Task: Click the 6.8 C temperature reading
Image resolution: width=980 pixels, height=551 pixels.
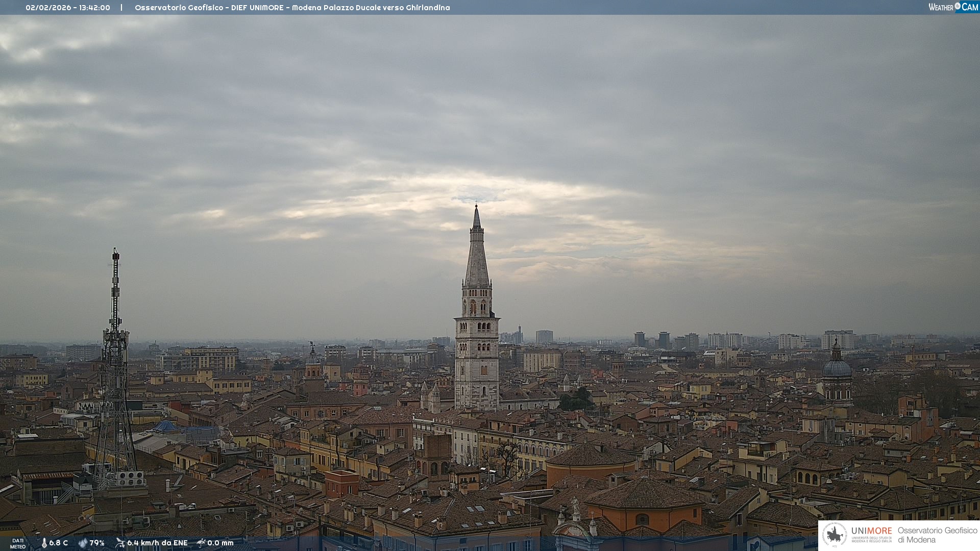Action: coord(59,543)
